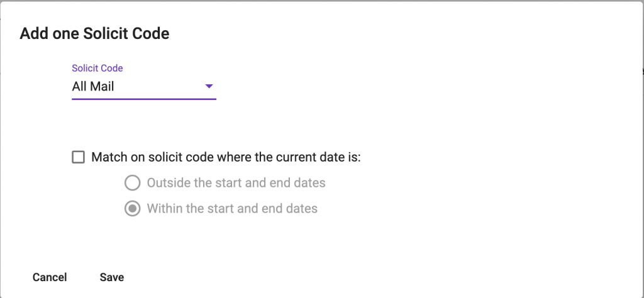The image size is (644, 298).
Task: Choose the Within the start and end dates radio
Action: (x=132, y=209)
